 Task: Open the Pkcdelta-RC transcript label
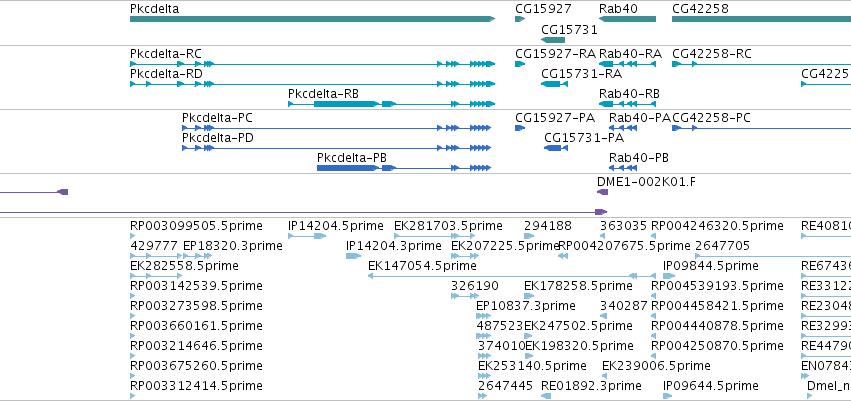(x=166, y=54)
